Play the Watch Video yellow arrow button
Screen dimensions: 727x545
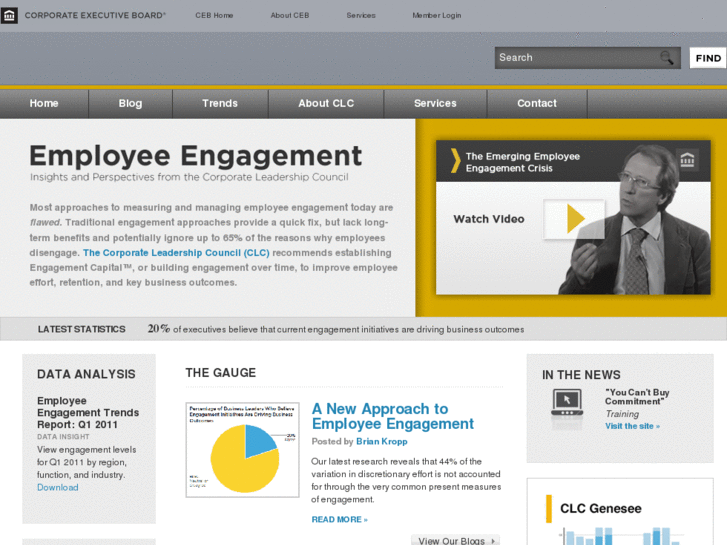point(574,219)
